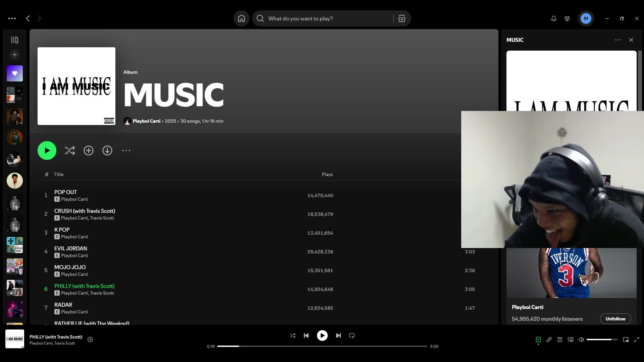Toggle the Now Playing view icon

538,340
